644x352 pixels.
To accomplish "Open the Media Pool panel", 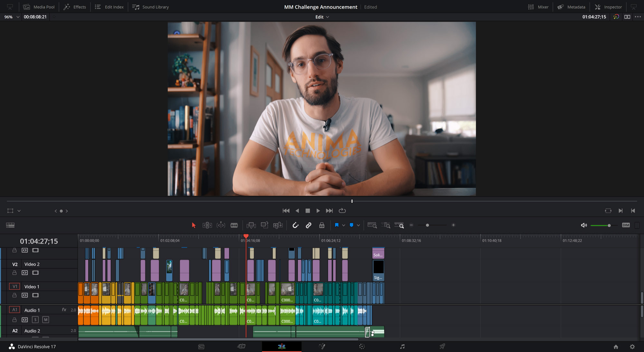I will (39, 7).
